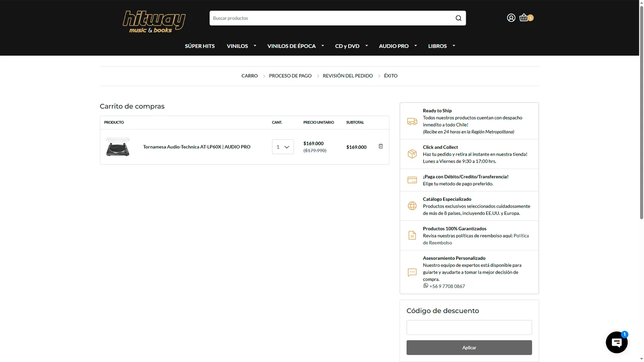The image size is (644, 362).
Task: Click the Código de descuento heading
Action: coord(443,311)
